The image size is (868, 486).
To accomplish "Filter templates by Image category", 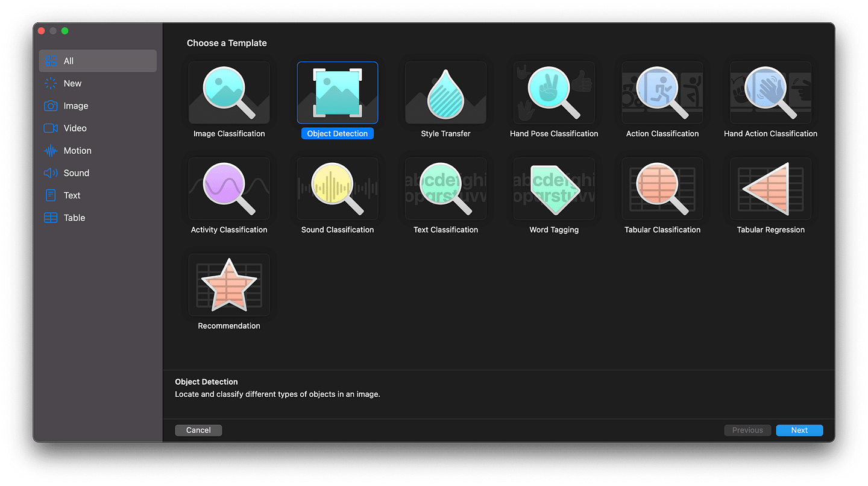I will pos(98,106).
